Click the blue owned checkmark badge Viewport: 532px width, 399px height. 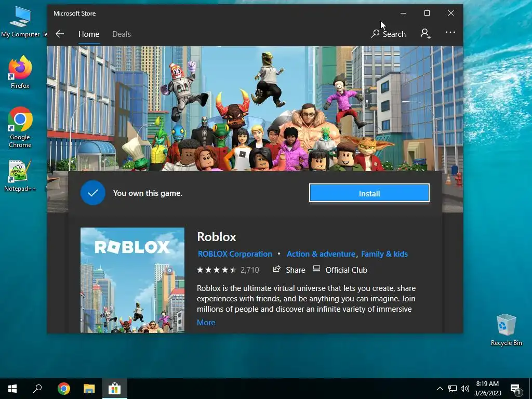pos(92,193)
